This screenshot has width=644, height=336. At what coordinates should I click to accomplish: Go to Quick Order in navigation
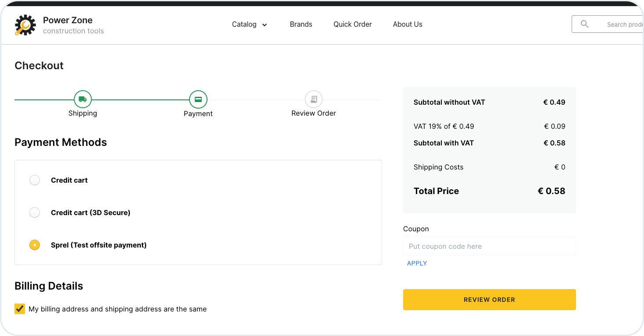click(352, 24)
